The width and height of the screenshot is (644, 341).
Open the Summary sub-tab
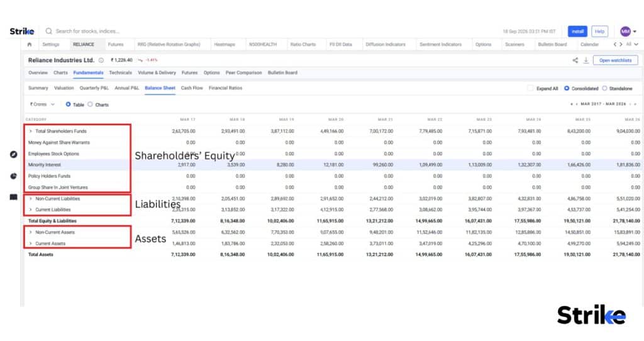(38, 88)
